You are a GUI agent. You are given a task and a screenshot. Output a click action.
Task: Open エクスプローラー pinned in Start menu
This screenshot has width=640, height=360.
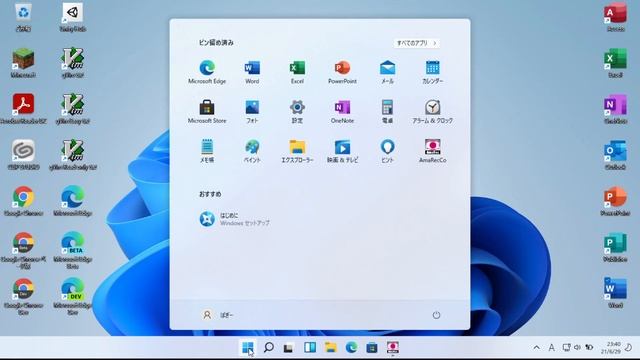297,151
